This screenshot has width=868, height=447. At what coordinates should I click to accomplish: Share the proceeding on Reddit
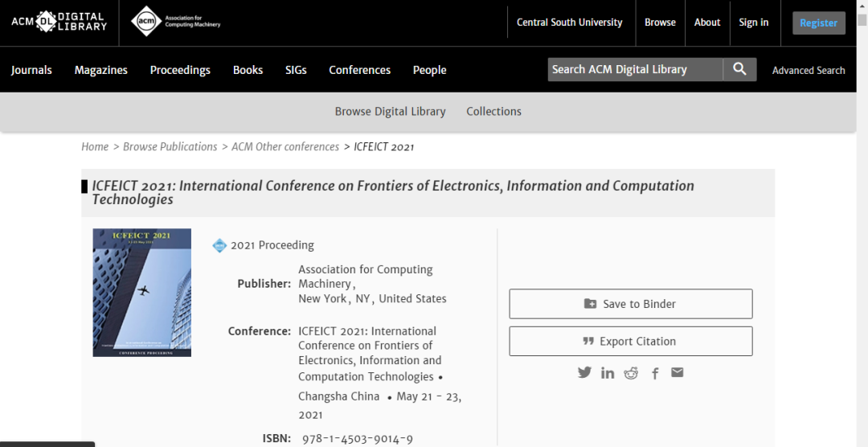click(x=631, y=373)
